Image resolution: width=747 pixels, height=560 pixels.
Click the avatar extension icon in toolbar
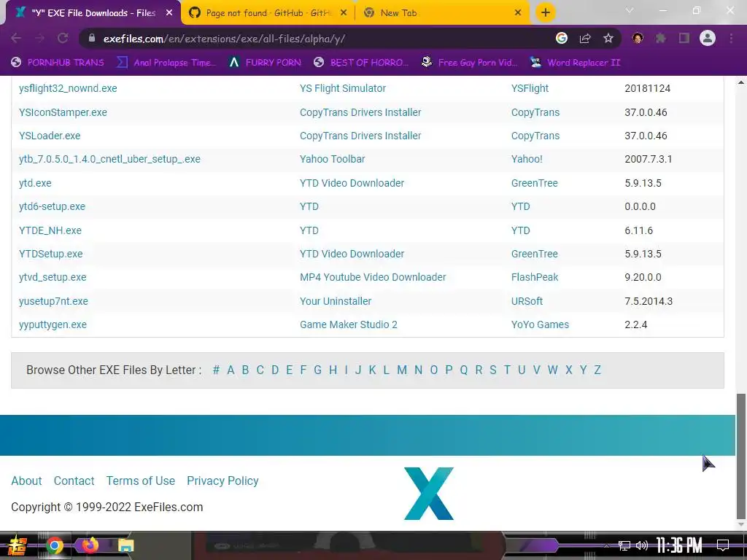coord(638,39)
